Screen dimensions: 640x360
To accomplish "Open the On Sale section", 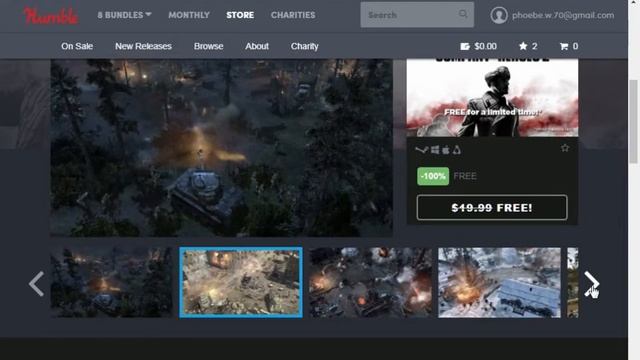I will click(x=77, y=46).
